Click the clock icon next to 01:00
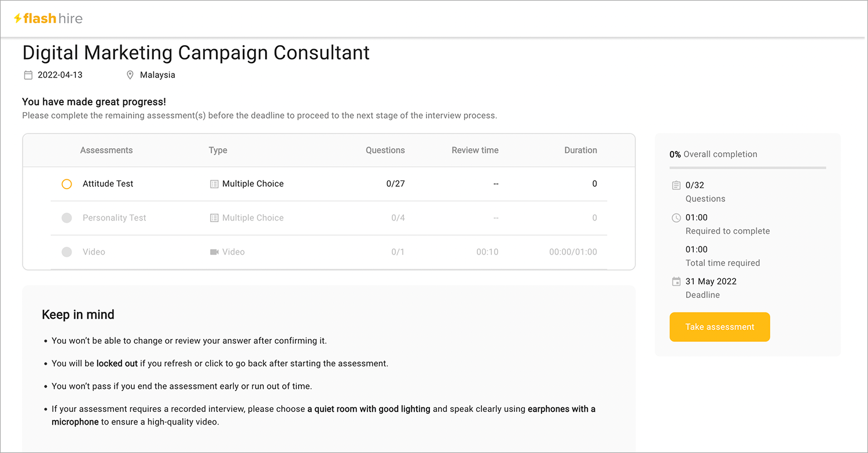868x453 pixels. coord(676,218)
